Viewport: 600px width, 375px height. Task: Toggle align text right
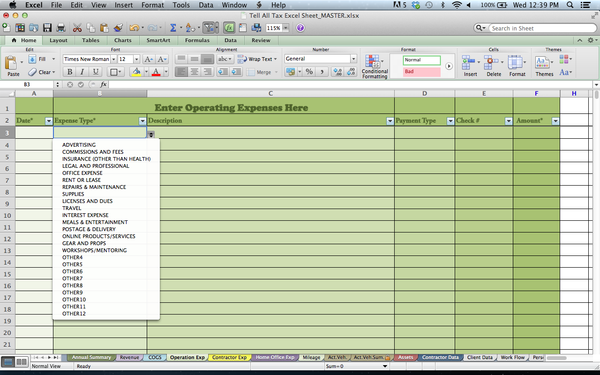pyautogui.click(x=207, y=72)
